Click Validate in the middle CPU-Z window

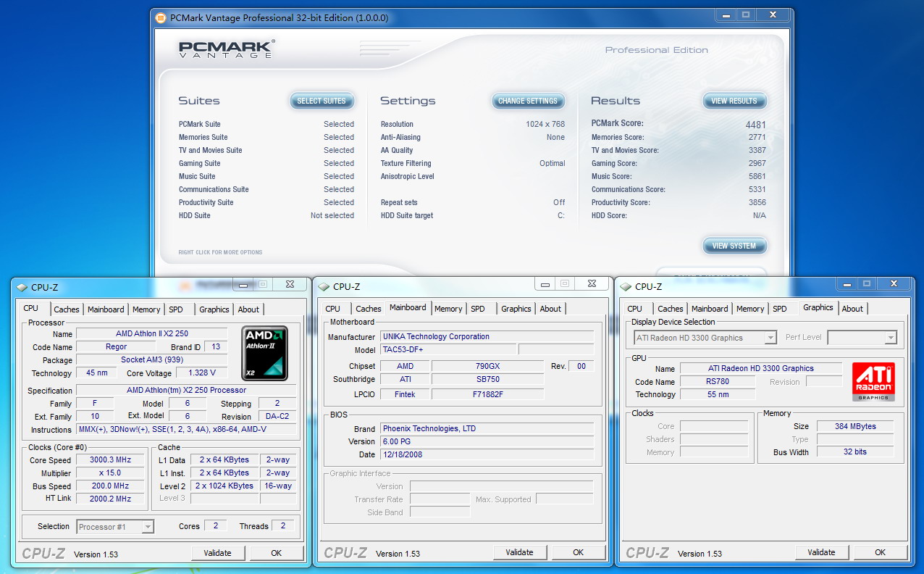[x=519, y=552]
